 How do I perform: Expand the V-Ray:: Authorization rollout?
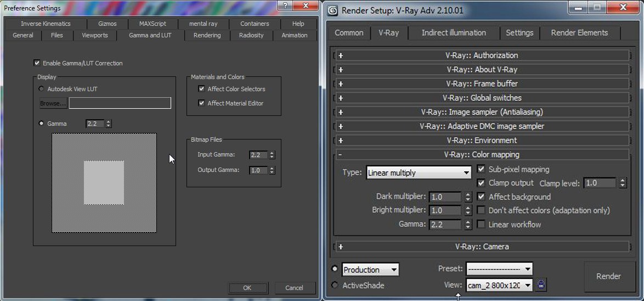click(x=482, y=55)
